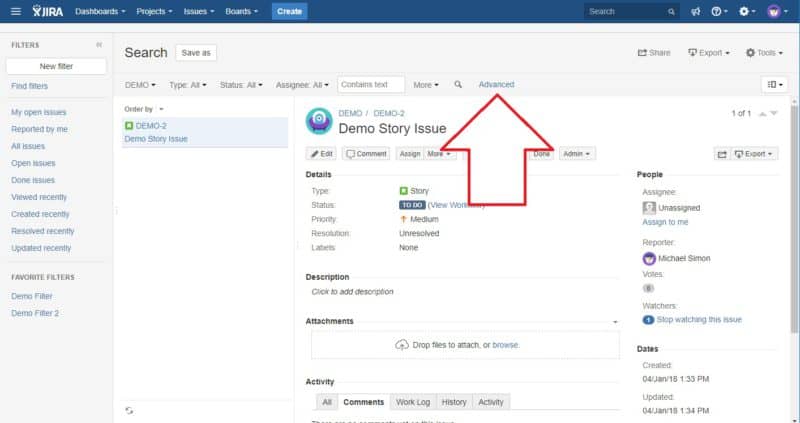
Task: Collapse the Filters sidebar
Action: [x=99, y=45]
